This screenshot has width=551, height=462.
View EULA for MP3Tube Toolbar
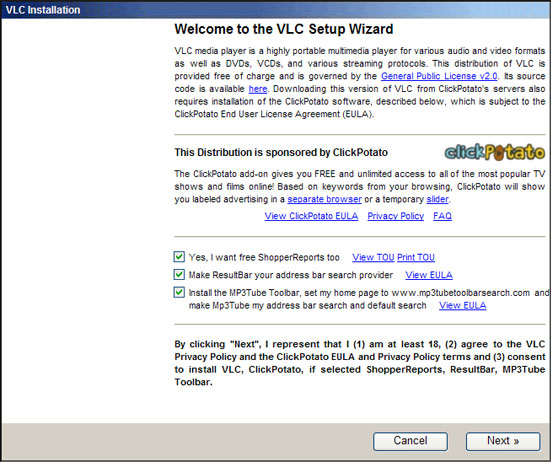(462, 305)
